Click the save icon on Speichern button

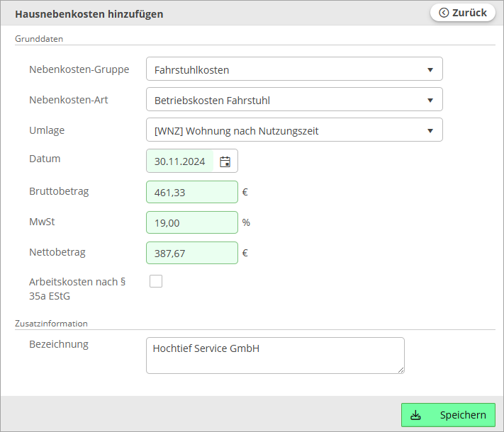coord(415,415)
